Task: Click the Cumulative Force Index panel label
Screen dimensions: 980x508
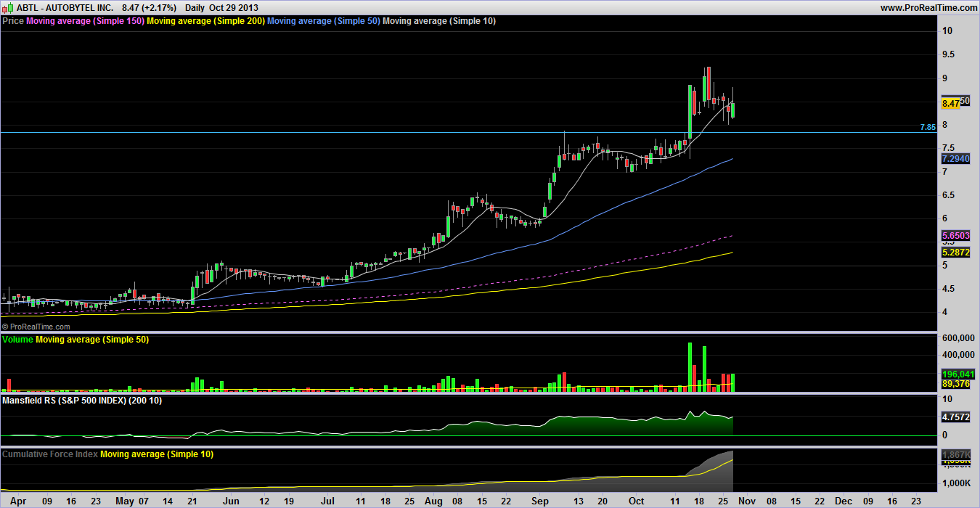Action: pyautogui.click(x=49, y=454)
